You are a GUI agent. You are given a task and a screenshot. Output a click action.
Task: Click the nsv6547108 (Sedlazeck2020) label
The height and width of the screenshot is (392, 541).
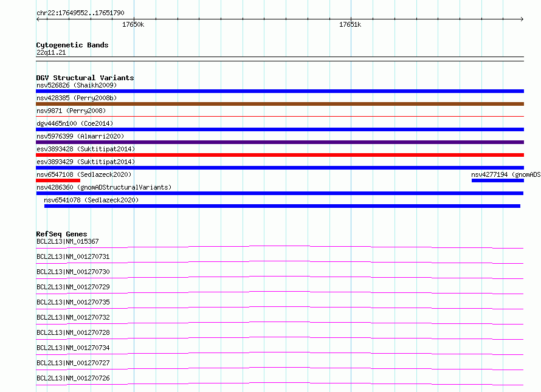[84, 174]
